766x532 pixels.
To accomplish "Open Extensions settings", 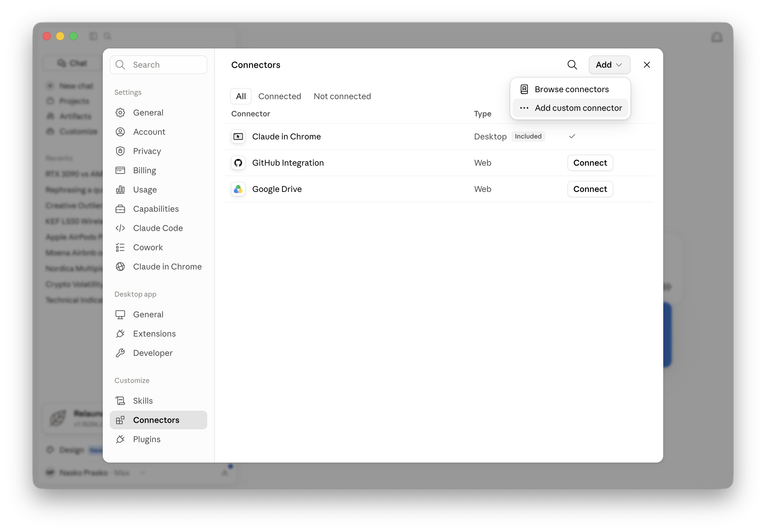I will click(158, 334).
